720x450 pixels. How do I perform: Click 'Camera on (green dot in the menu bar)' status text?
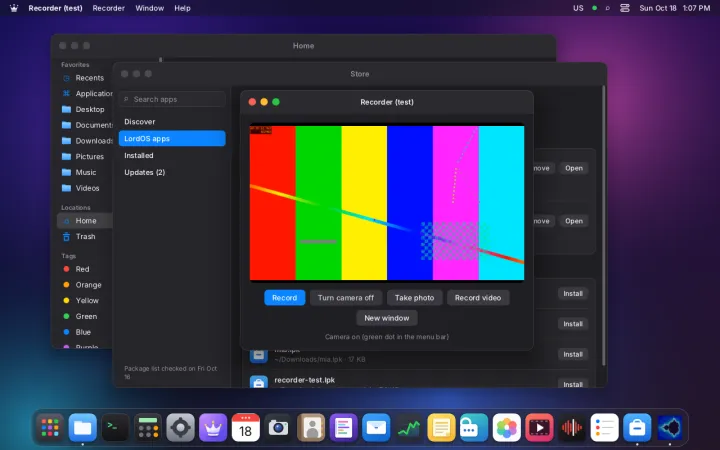pos(387,337)
